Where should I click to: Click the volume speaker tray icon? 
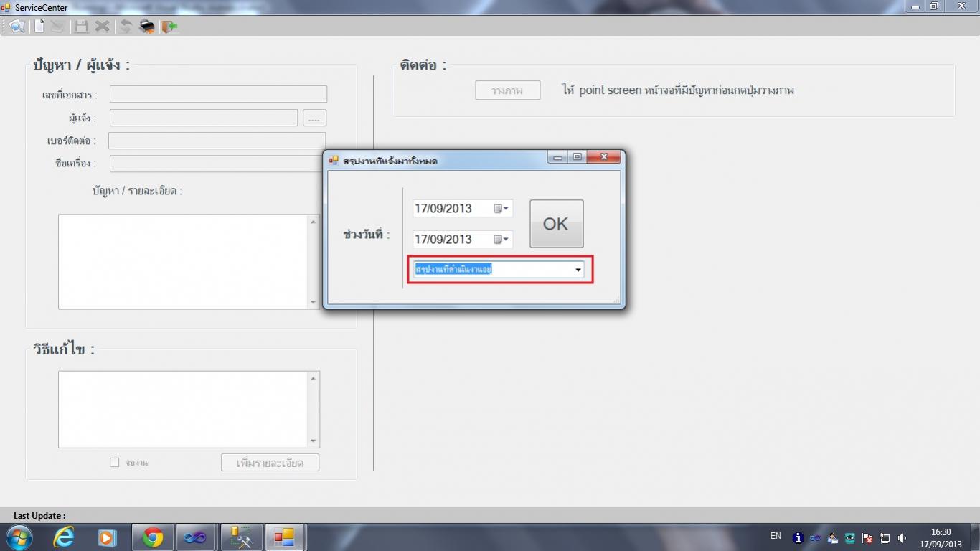pyautogui.click(x=902, y=538)
